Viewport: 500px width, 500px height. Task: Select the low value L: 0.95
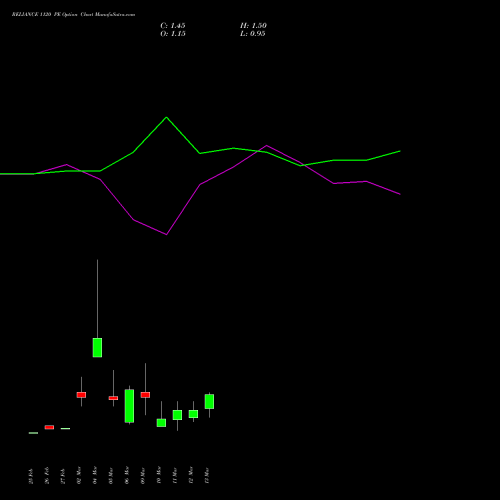[x=253, y=34]
